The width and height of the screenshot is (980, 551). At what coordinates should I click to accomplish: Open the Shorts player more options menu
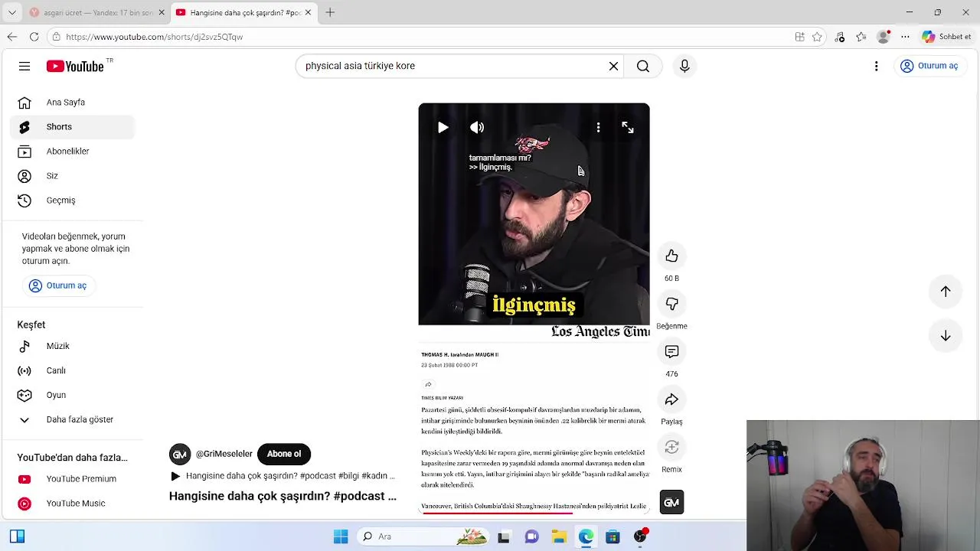(x=598, y=128)
